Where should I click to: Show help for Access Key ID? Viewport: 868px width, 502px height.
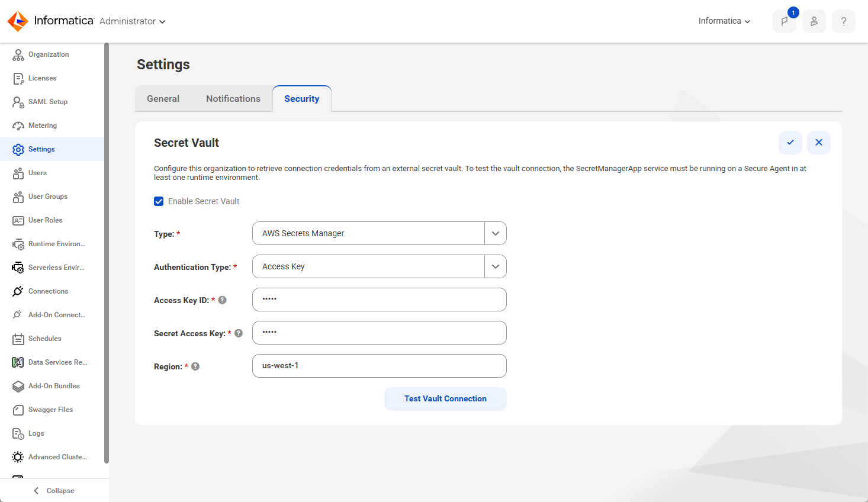tap(223, 300)
